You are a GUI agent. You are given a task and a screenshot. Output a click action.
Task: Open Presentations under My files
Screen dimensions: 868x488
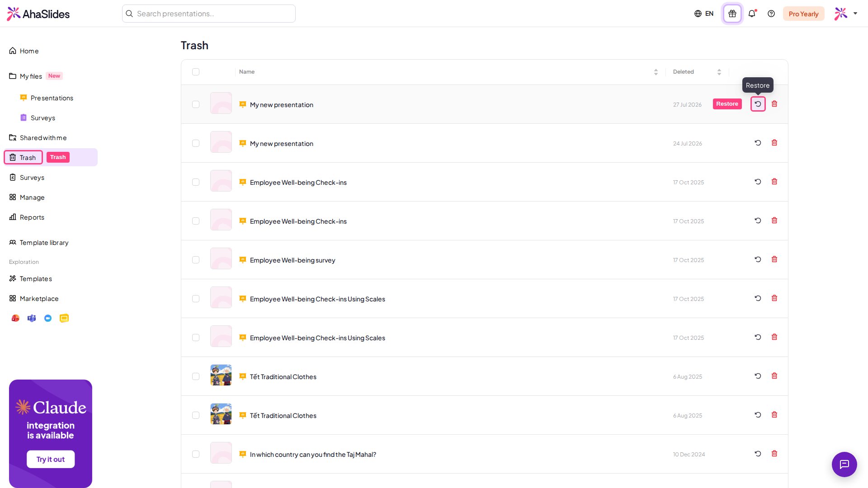point(47,98)
